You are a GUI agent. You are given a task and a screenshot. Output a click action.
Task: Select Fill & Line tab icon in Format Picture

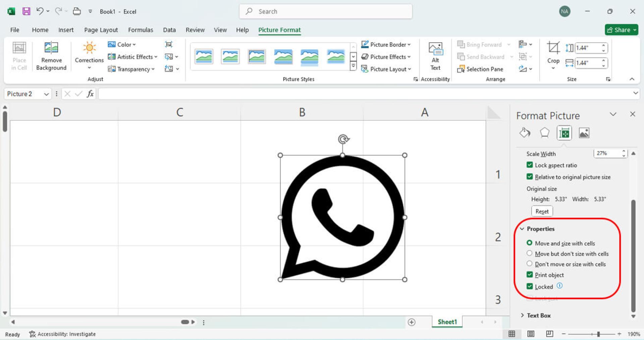click(x=525, y=133)
